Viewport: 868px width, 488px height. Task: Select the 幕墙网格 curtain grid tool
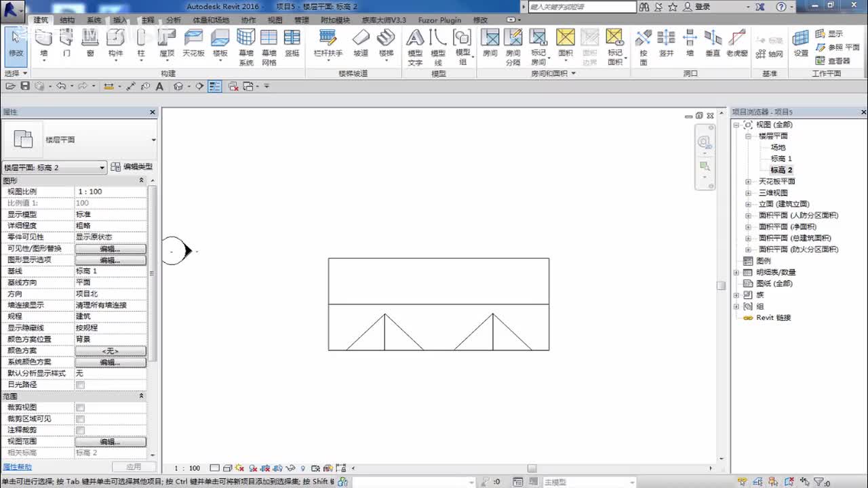point(269,47)
